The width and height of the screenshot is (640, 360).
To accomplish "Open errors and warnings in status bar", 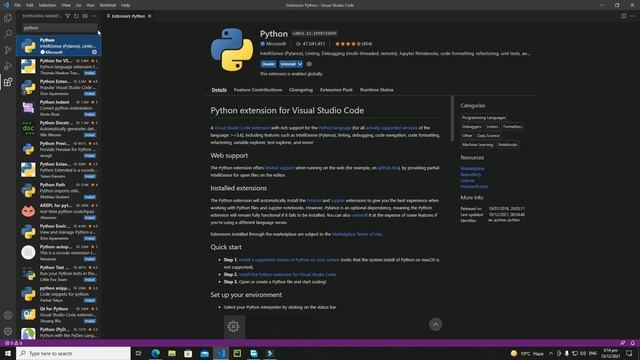I will pyautogui.click(x=13, y=343).
